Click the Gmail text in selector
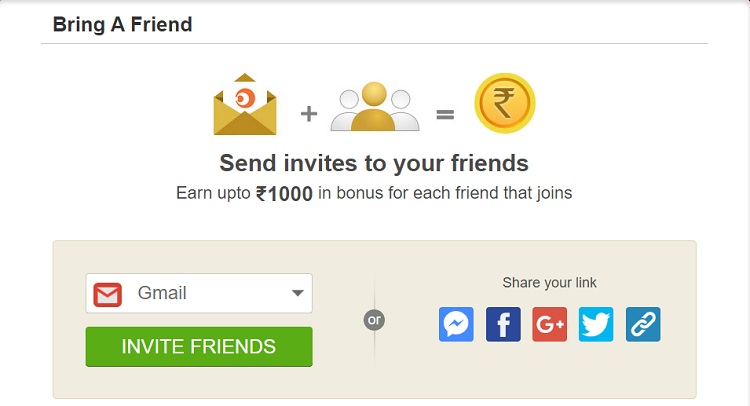Screen dimensions: 750x406 point(162,293)
